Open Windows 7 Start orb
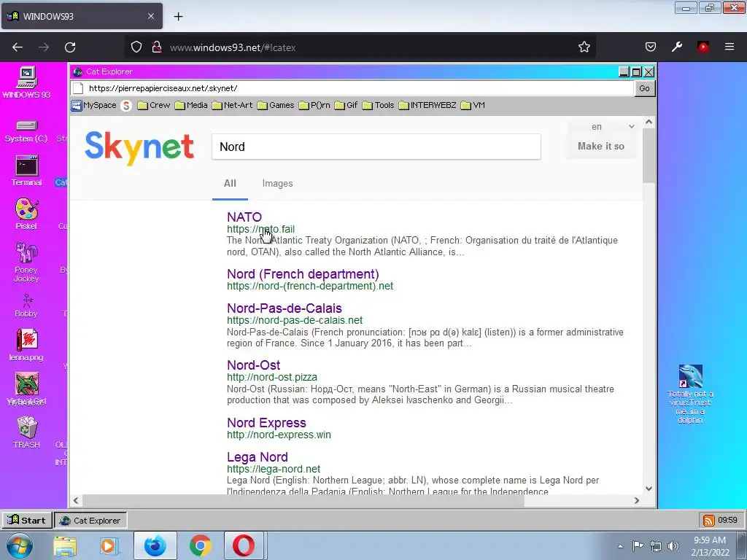 (x=20, y=545)
